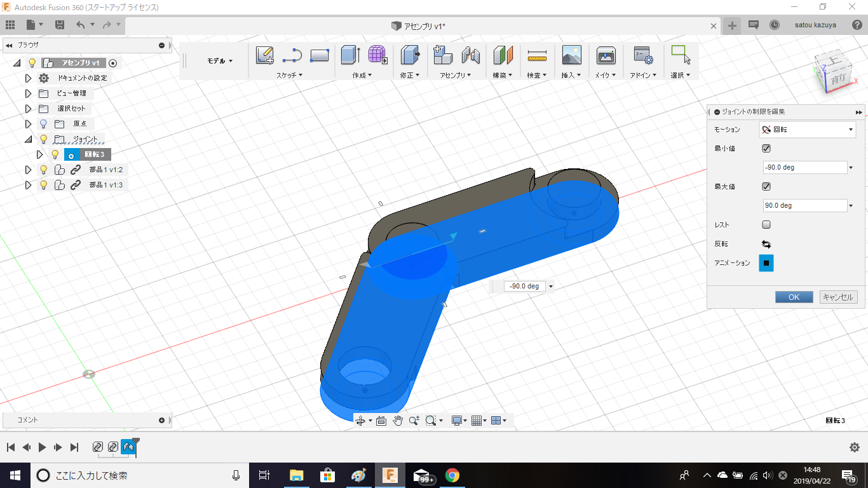
Task: Select the 3D Print make icon
Action: click(x=606, y=55)
